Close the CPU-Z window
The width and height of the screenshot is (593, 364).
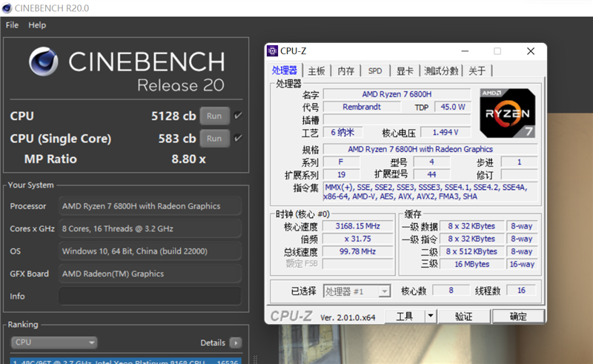[531, 51]
